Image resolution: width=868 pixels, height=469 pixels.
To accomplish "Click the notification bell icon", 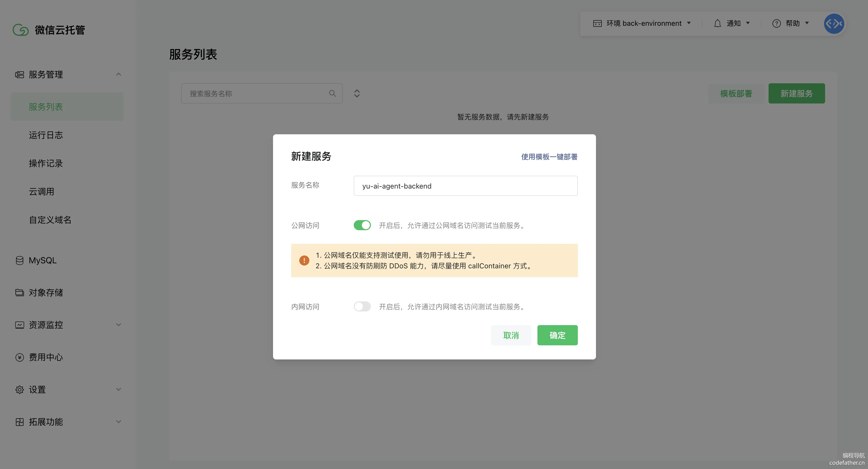I will coord(717,23).
